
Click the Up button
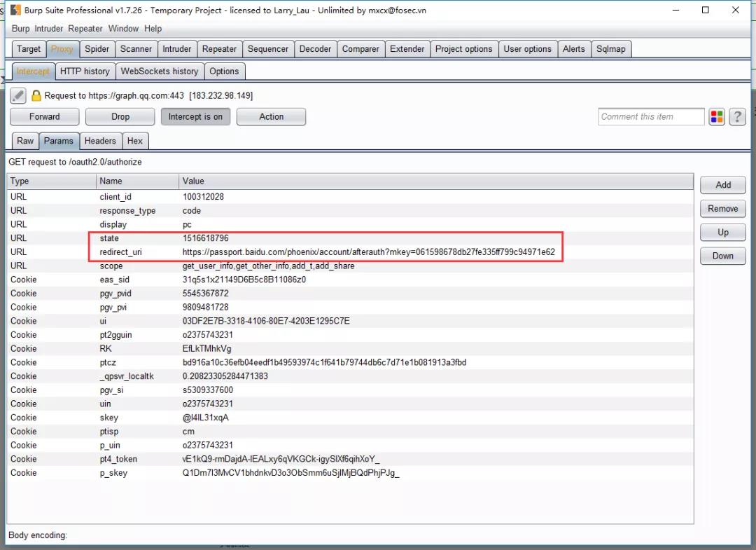[723, 232]
